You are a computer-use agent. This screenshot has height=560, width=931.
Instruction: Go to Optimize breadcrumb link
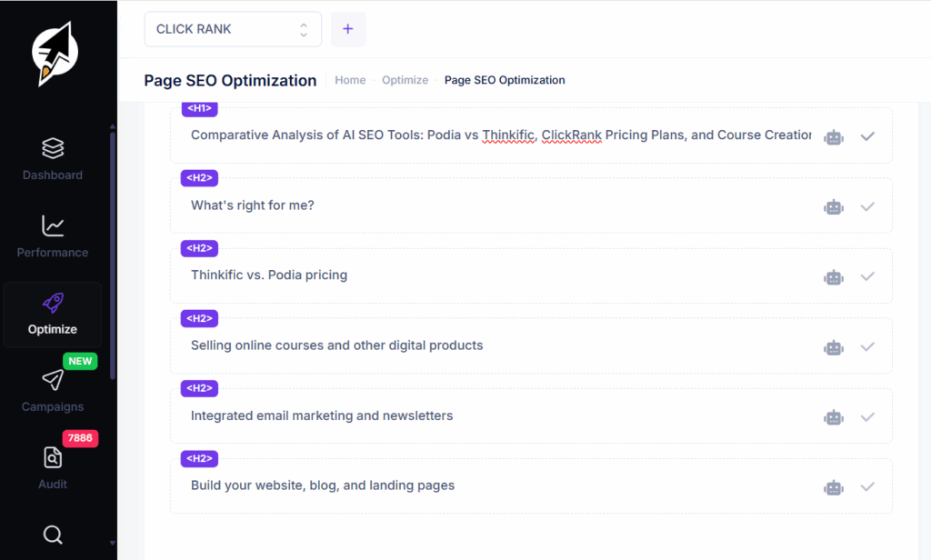pyautogui.click(x=405, y=80)
